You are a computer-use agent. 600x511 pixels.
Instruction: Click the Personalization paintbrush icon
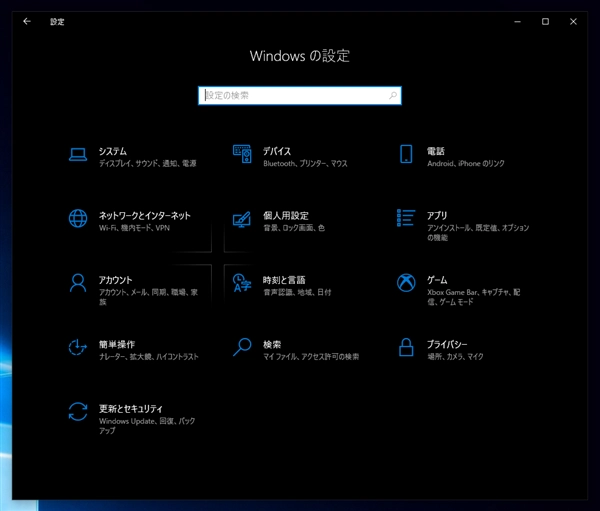[242, 219]
